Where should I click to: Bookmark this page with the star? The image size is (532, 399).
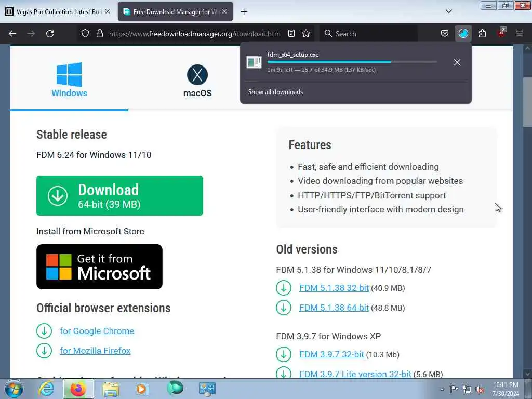(306, 34)
